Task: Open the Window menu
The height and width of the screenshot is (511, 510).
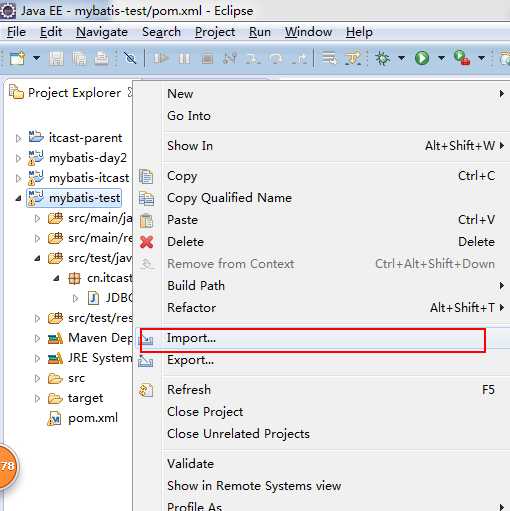Action: pyautogui.click(x=308, y=32)
